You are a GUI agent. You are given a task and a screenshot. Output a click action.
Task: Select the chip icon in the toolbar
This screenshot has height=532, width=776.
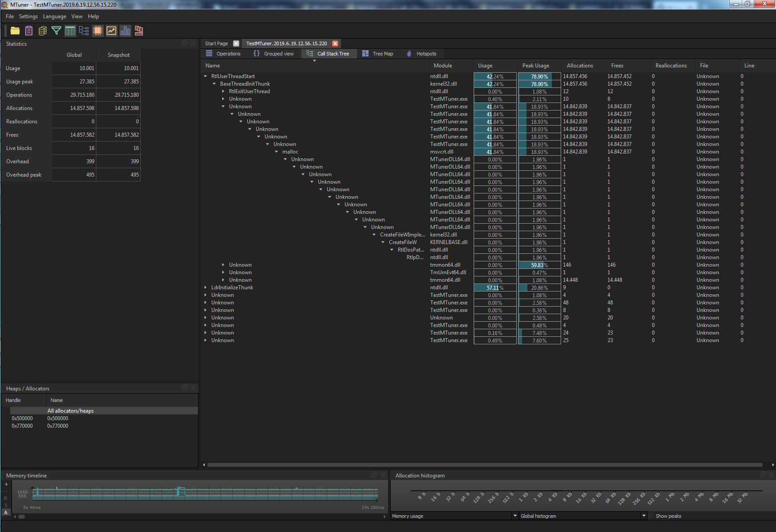point(98,31)
